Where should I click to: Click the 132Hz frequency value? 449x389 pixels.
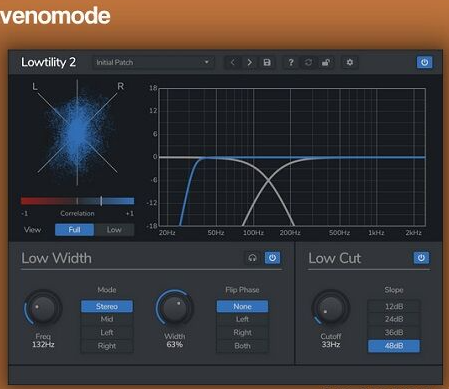point(43,345)
